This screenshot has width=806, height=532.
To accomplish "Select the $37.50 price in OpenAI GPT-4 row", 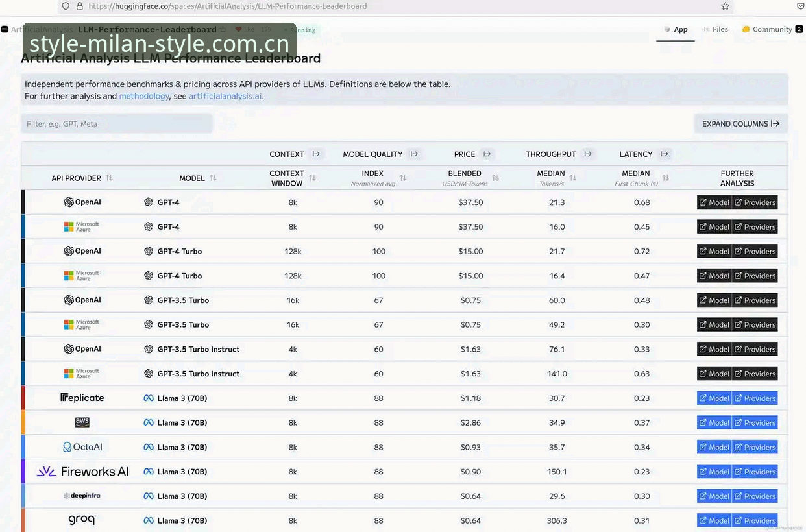I will (470, 202).
